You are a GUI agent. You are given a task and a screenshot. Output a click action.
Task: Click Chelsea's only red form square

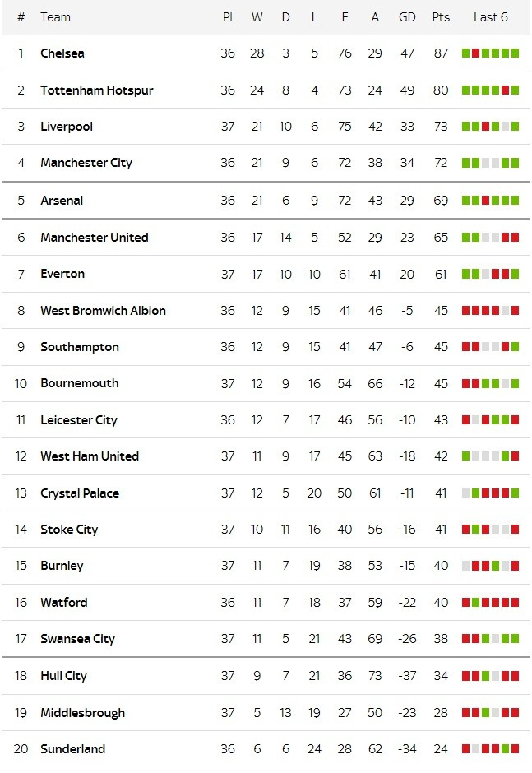[x=475, y=53]
